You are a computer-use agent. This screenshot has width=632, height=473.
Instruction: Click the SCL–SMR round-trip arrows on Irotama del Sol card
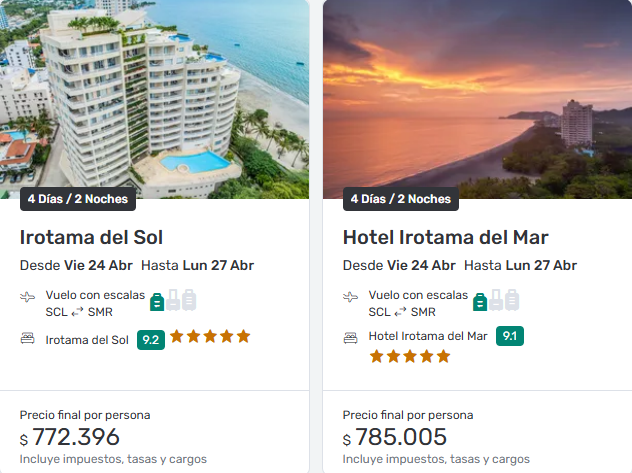78,312
